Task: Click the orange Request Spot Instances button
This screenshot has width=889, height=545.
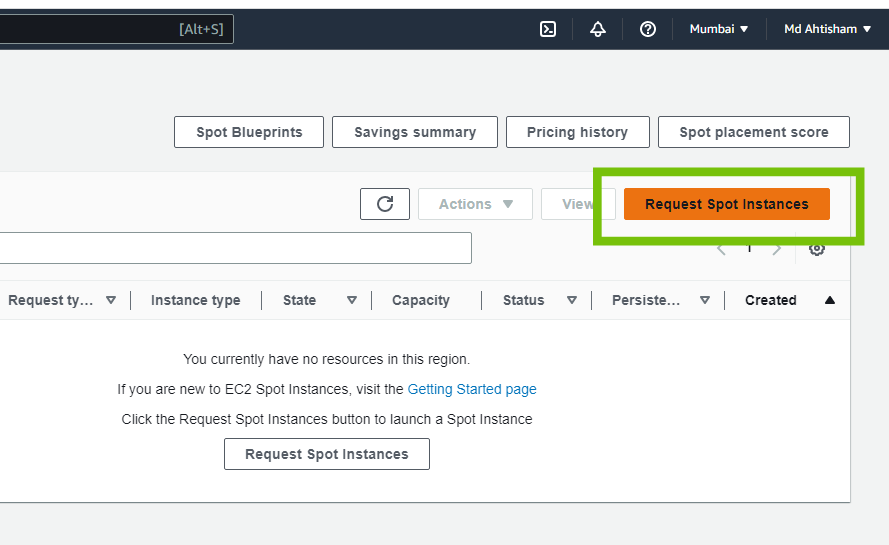Action: (x=726, y=204)
